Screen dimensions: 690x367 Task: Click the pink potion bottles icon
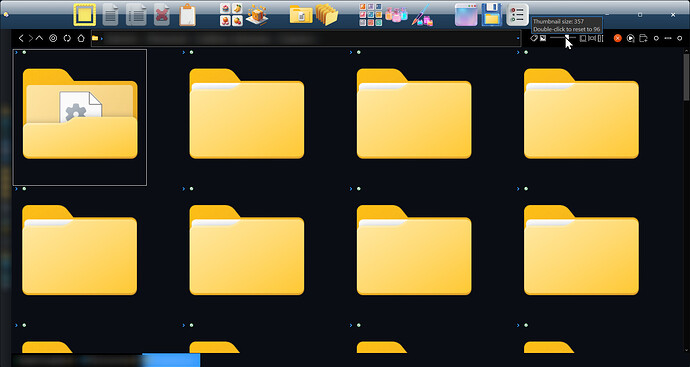(x=396, y=15)
